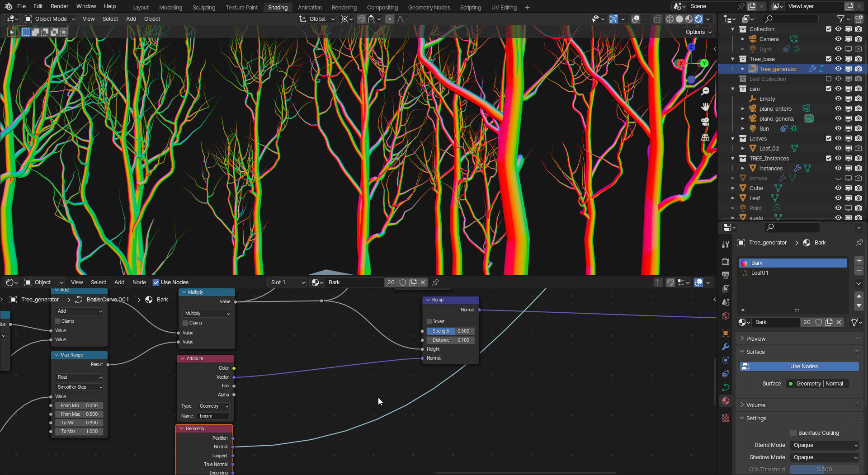
Task: Open the World properties tab
Action: (726, 316)
